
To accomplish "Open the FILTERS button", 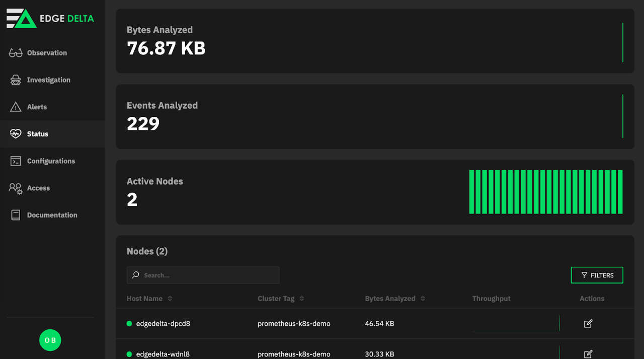I will tap(597, 275).
